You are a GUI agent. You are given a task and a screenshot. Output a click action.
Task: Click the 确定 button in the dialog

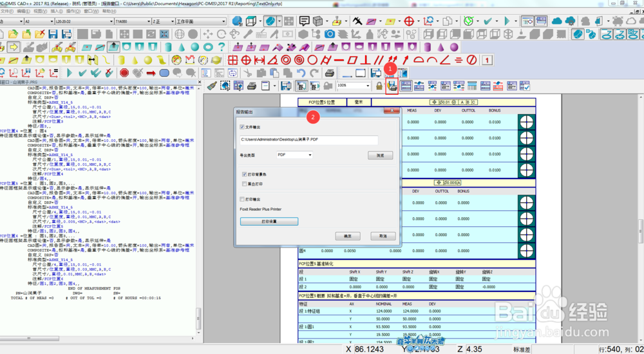click(348, 236)
